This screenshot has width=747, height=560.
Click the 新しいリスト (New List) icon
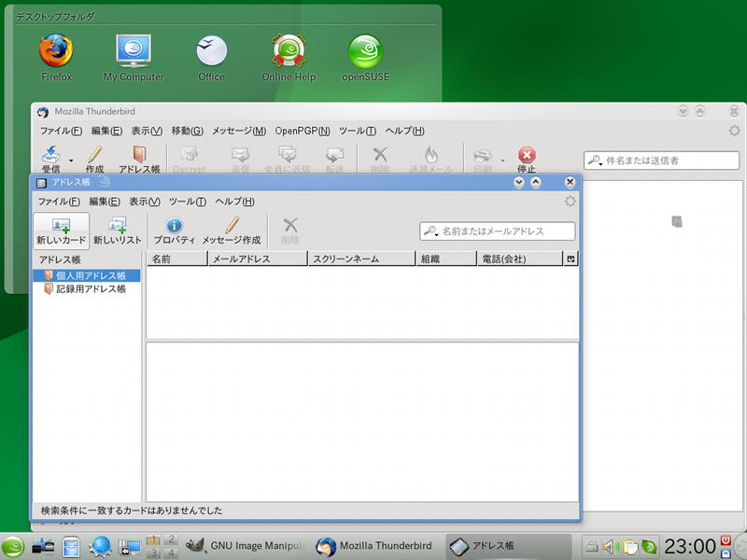117,225
